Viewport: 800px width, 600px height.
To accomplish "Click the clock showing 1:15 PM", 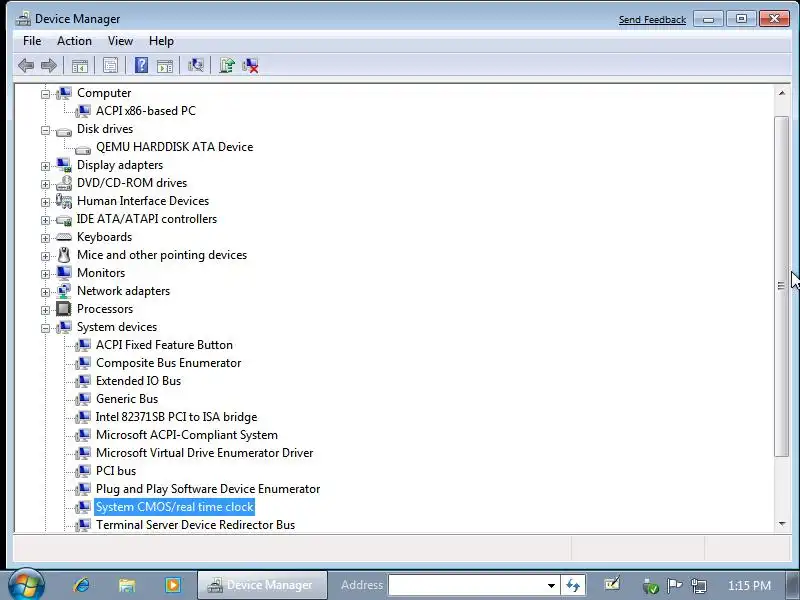I will point(749,585).
